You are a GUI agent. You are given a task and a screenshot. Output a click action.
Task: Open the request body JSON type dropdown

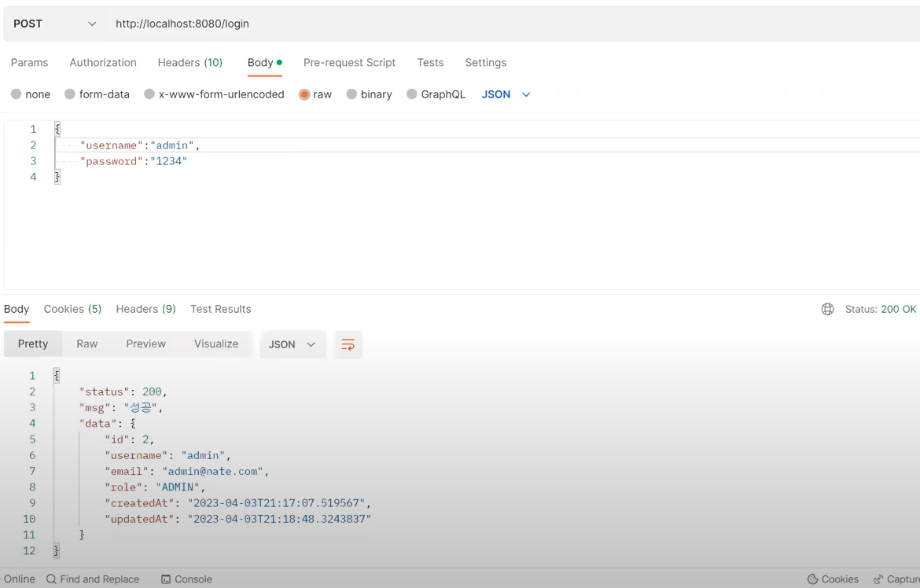(506, 94)
